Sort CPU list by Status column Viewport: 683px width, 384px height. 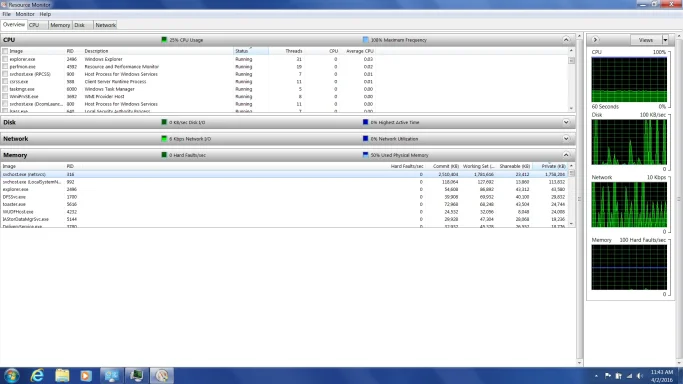coord(251,51)
